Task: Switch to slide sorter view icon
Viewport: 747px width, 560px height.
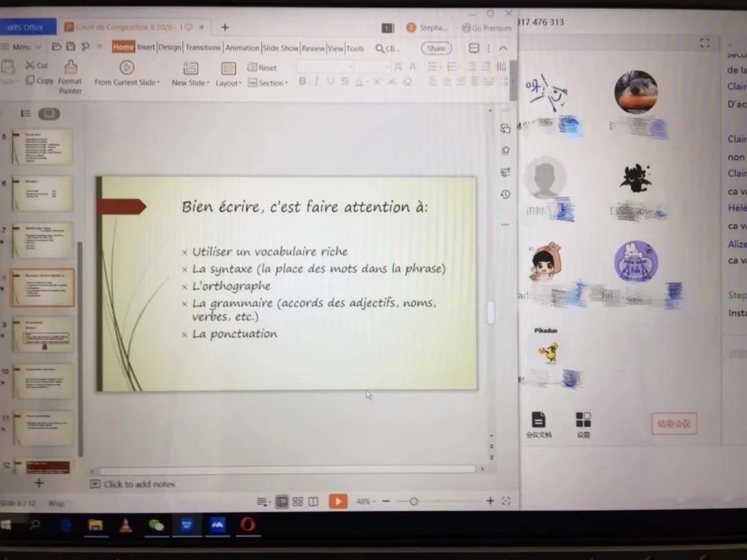Action: [297, 502]
